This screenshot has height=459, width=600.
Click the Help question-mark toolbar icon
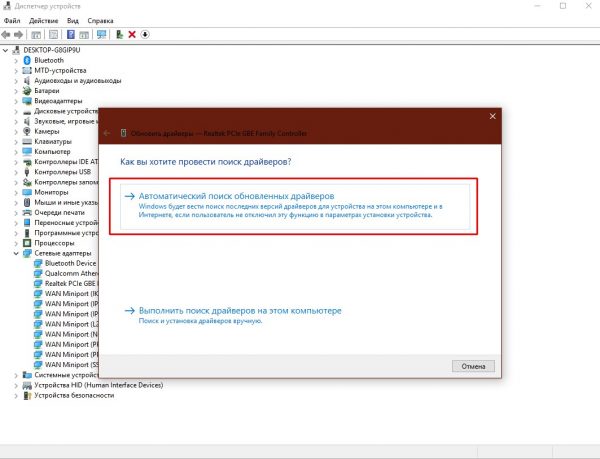[x=71, y=34]
